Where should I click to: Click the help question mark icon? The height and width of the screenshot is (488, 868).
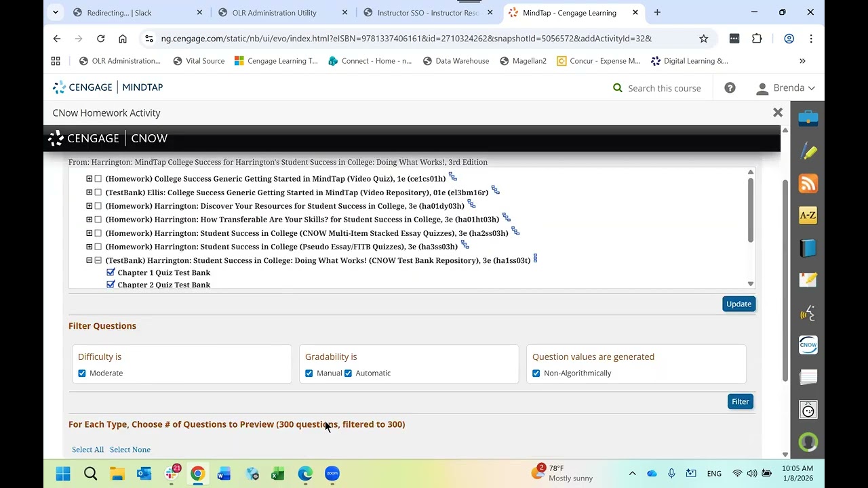[x=730, y=87]
